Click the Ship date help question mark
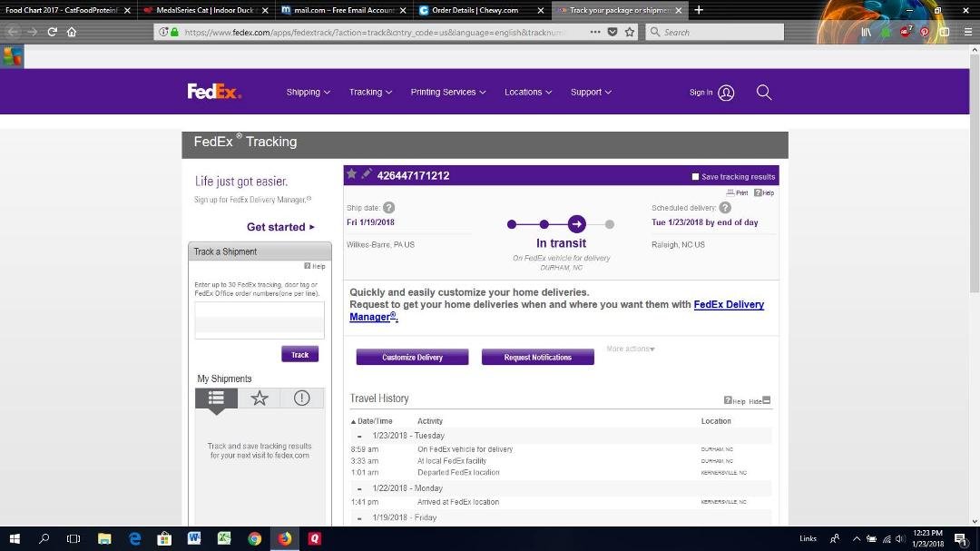 pos(388,208)
